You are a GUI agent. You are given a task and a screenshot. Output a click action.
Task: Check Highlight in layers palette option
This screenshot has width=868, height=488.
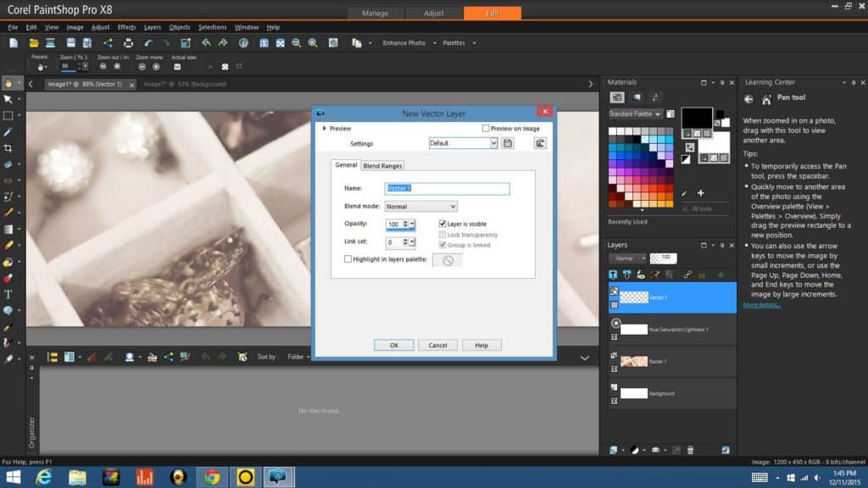point(348,259)
